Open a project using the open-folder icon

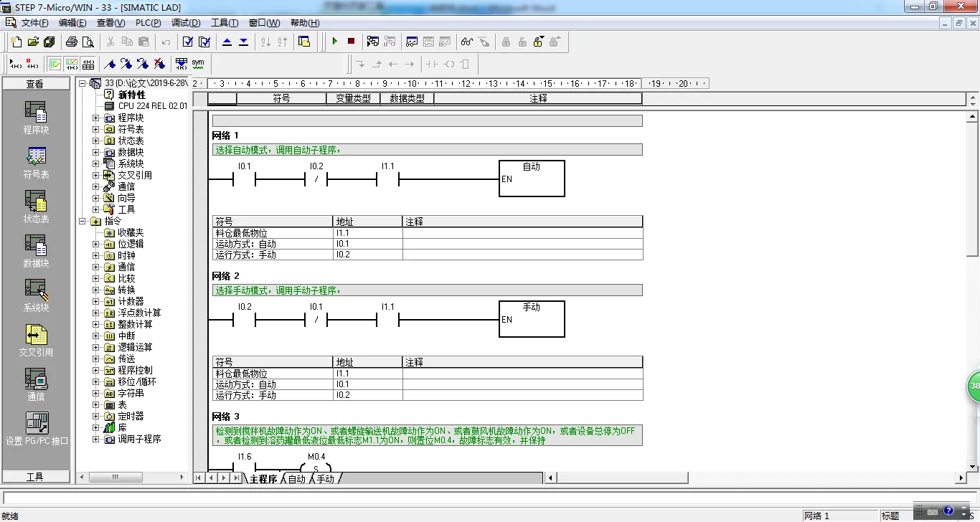[x=33, y=42]
